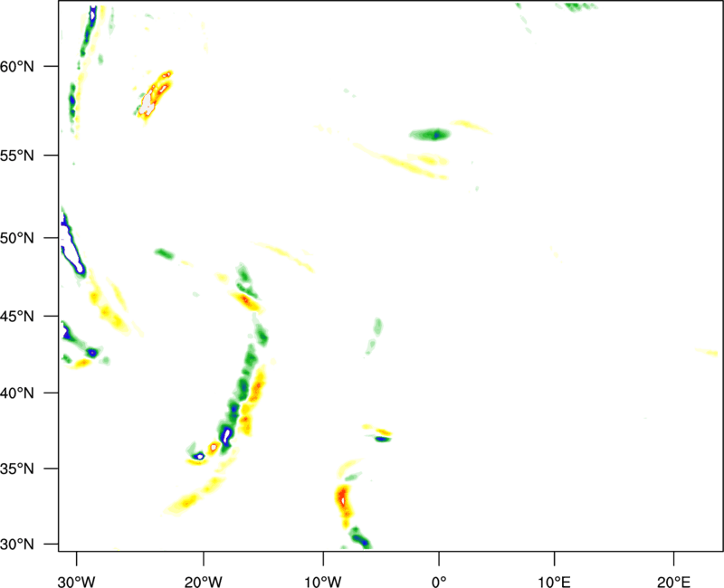Click the 60°N latitude label
Screen dimensions: 724x588
tap(17, 66)
